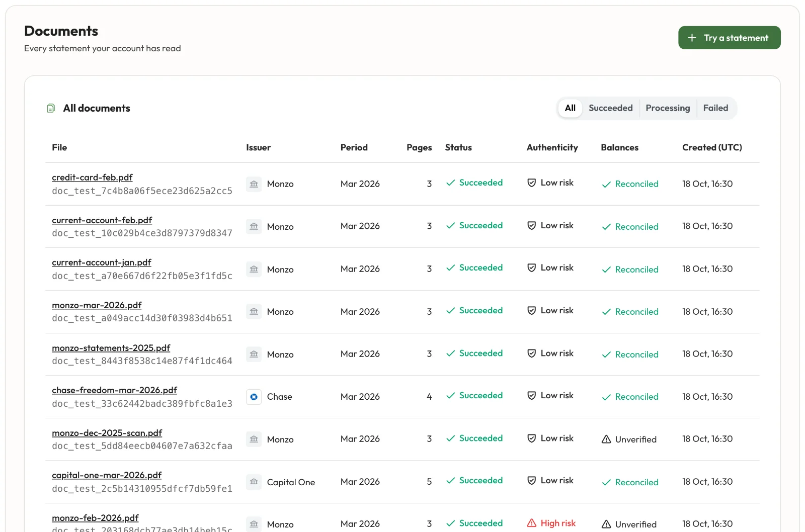The image size is (805, 532).
Task: Click the Status column header
Action: pyautogui.click(x=458, y=147)
